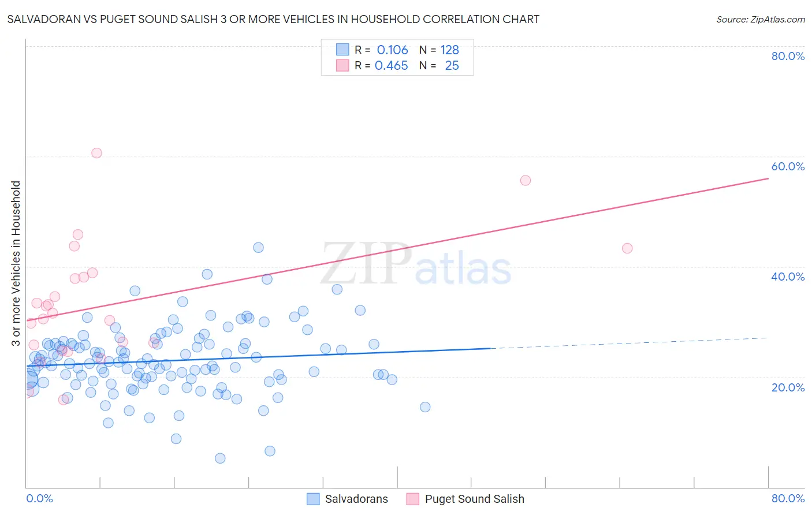812x515 pixels.
Task: Click the blue Salvadorans legend swatch
Action: pyautogui.click(x=313, y=499)
